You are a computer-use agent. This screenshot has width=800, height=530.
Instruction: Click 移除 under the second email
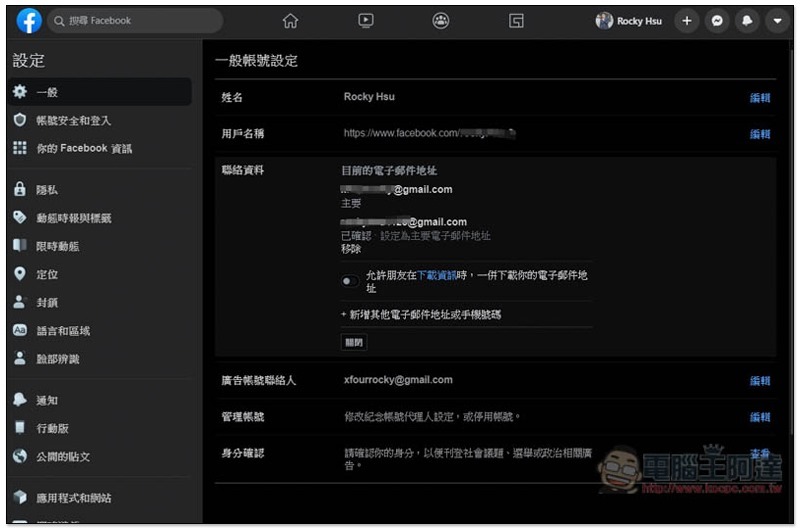point(351,249)
